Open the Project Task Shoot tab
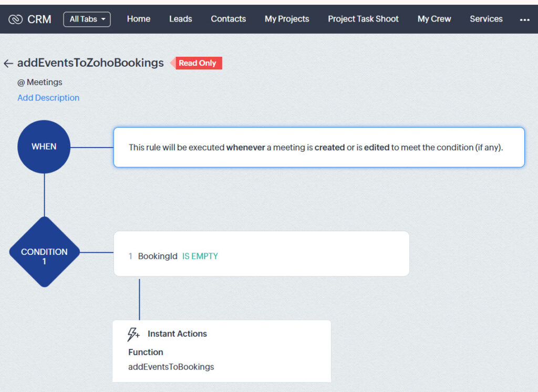This screenshot has width=538, height=392. click(x=363, y=19)
